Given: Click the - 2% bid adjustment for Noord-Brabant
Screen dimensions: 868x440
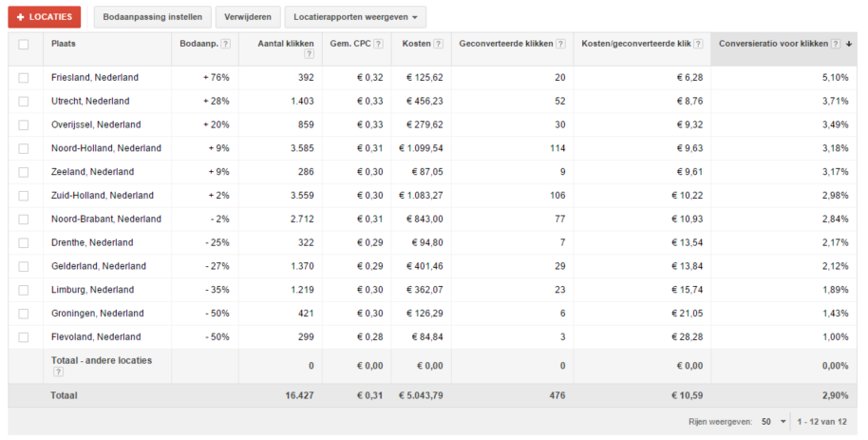Looking at the screenshot, I should (x=219, y=219).
